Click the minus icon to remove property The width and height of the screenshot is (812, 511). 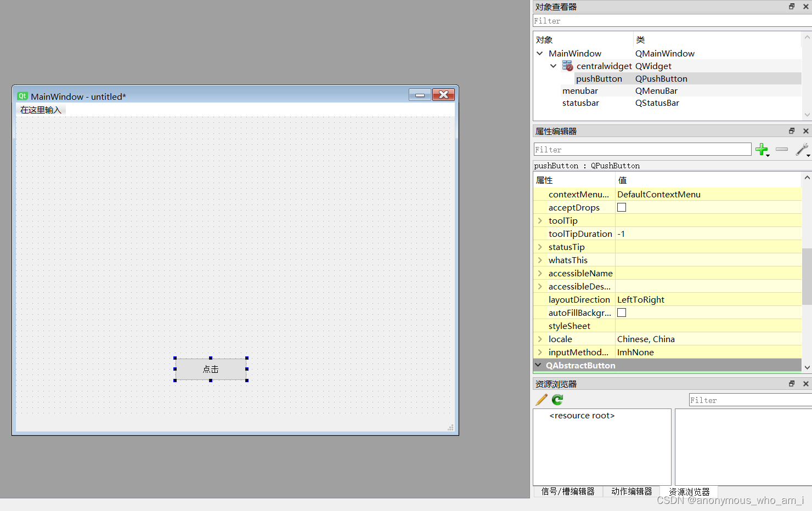782,149
